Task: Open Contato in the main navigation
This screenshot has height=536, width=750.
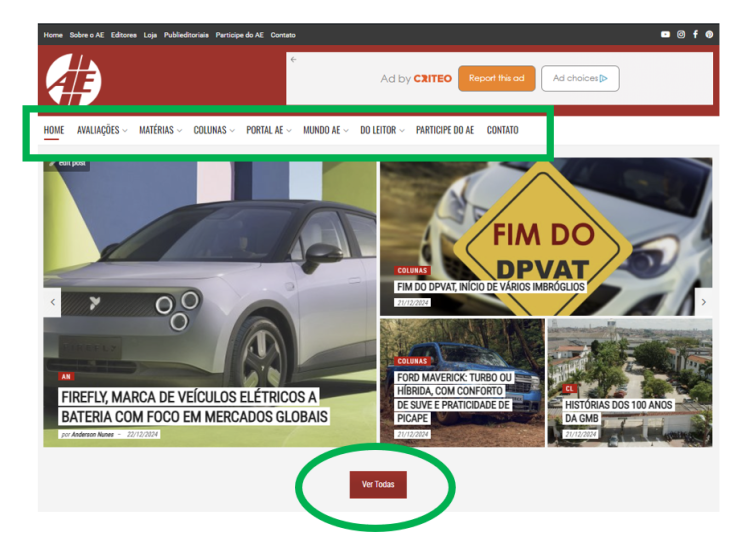Action: tap(502, 130)
